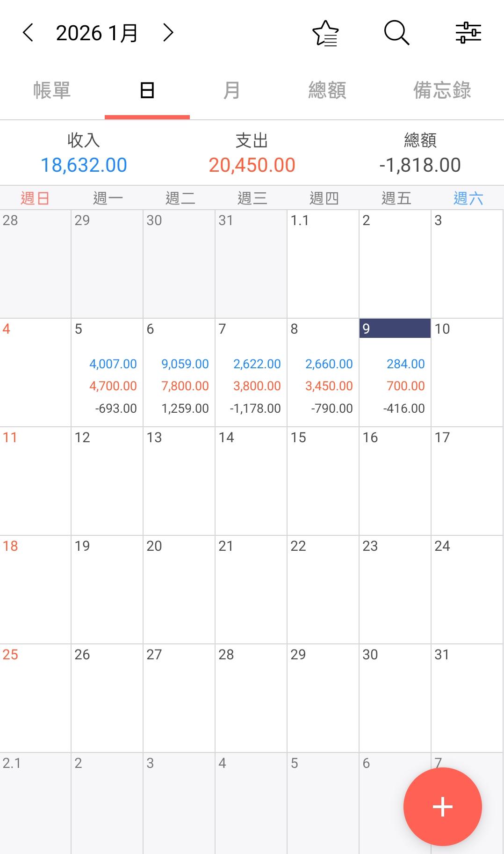The image size is (504, 854).
Task: Tap expense 3,450.00 on day 8
Action: click(329, 386)
